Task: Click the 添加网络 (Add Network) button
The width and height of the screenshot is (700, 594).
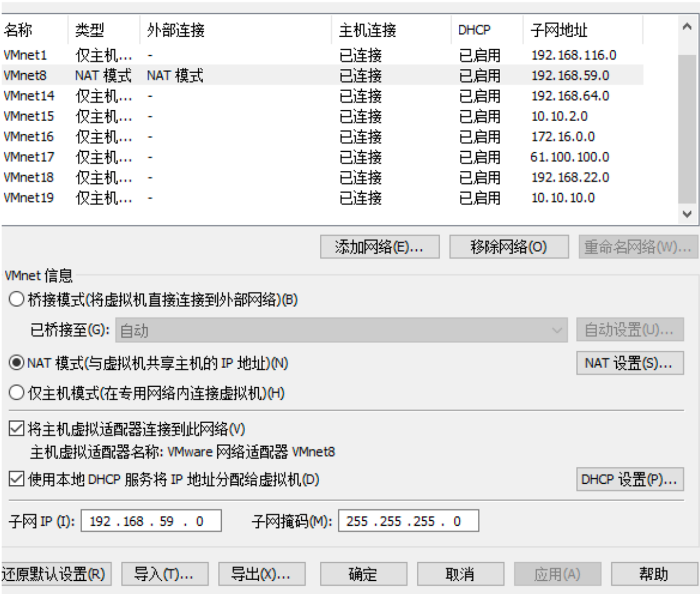Action: tap(379, 247)
